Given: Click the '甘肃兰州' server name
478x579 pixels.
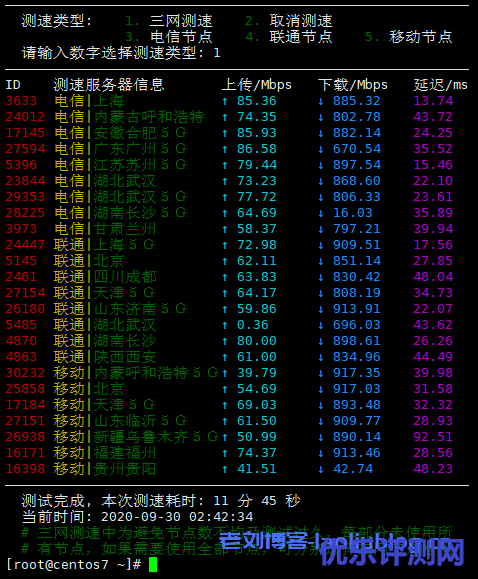Looking at the screenshot, I should tap(125, 229).
